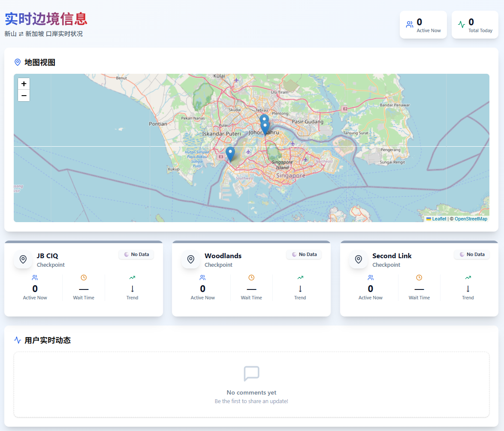Image resolution: width=504 pixels, height=431 pixels.
Task: Click the JB CIQ checkpoint name
Action: point(48,256)
